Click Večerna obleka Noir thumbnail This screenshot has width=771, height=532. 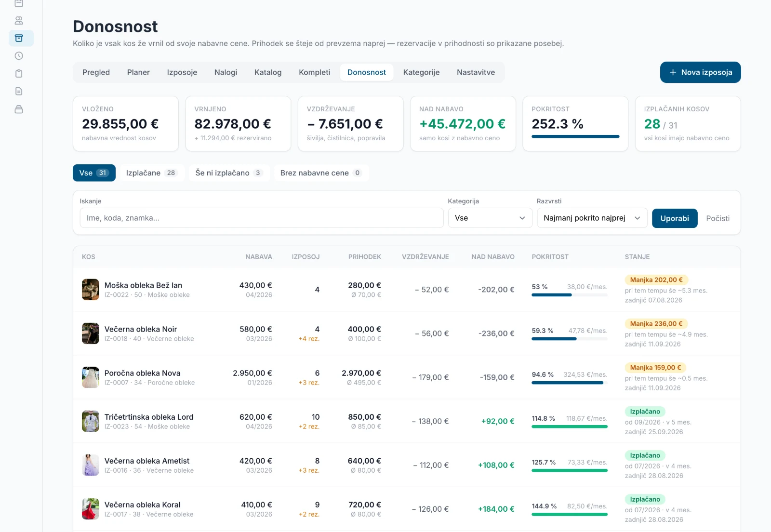(x=91, y=333)
